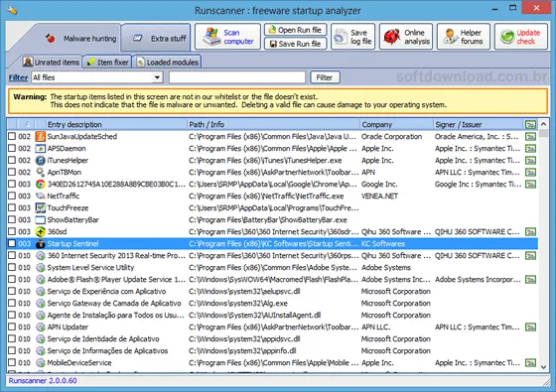Select 'Serviço de Identidade de Aplicativo' row
This screenshot has height=392, width=556.
click(273, 339)
